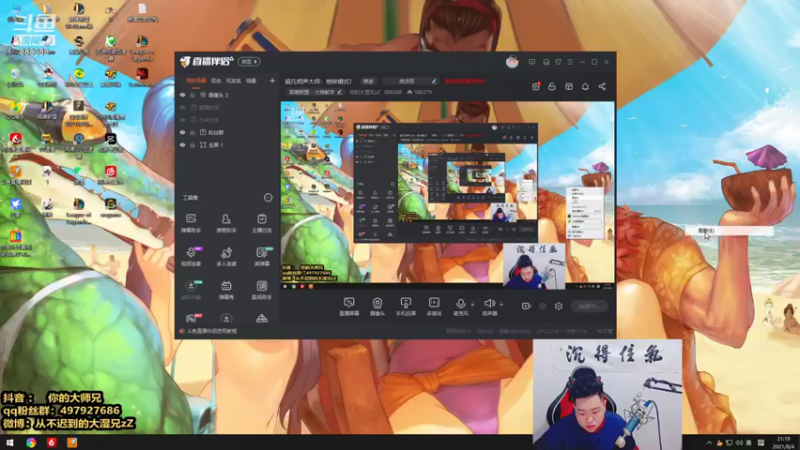
Task: Click the pill with pencil next to 修改
Action: coord(411,81)
